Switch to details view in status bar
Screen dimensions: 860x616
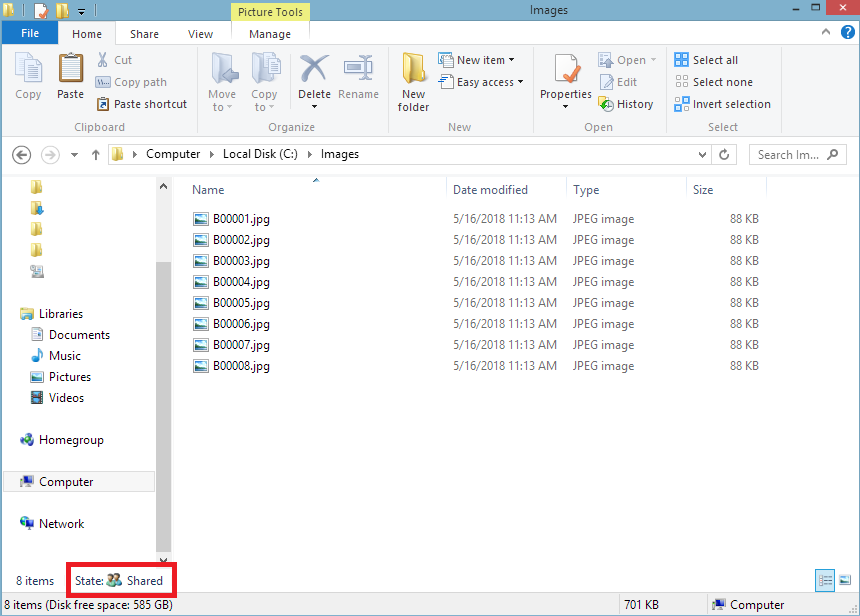click(x=826, y=580)
